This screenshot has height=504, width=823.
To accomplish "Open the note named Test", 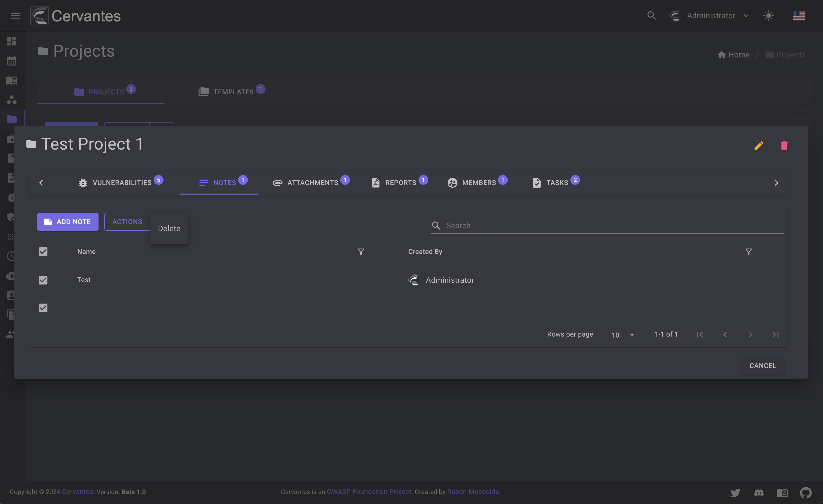I will tap(84, 280).
